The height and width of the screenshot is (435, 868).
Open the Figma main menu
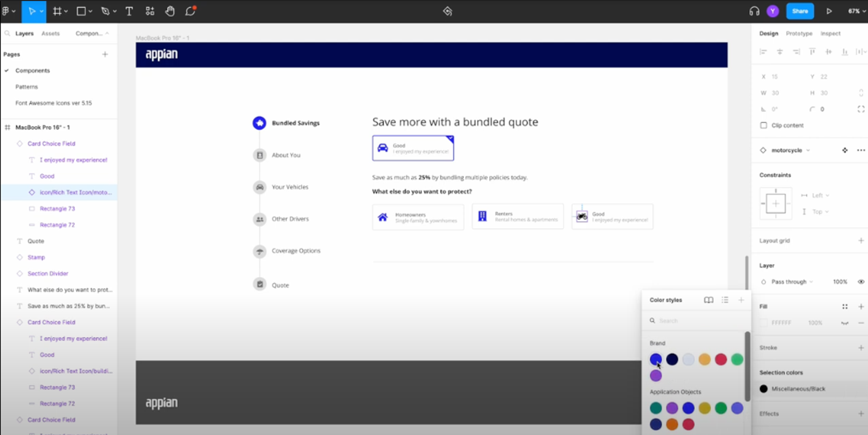(x=5, y=11)
